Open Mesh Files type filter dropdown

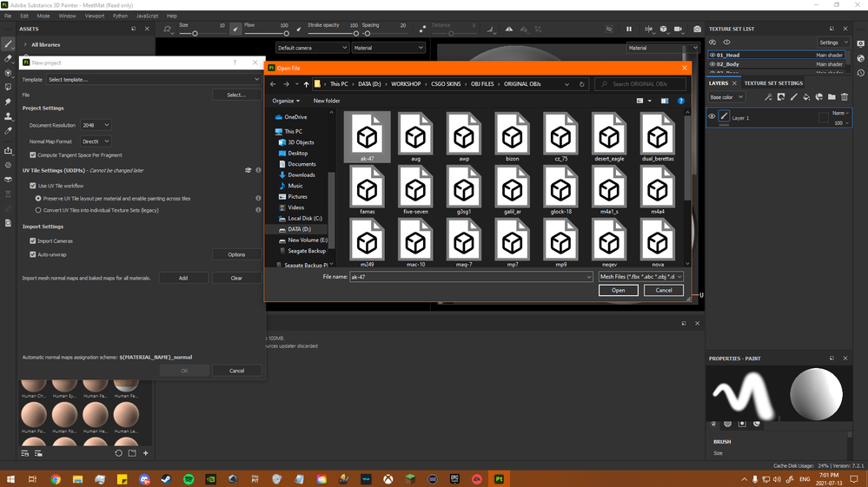641,277
